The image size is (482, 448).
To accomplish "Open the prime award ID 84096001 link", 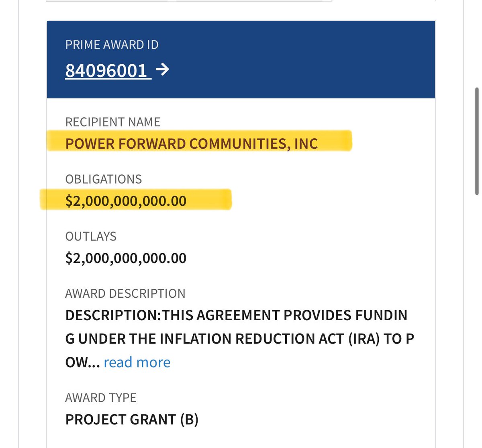I will coord(106,71).
